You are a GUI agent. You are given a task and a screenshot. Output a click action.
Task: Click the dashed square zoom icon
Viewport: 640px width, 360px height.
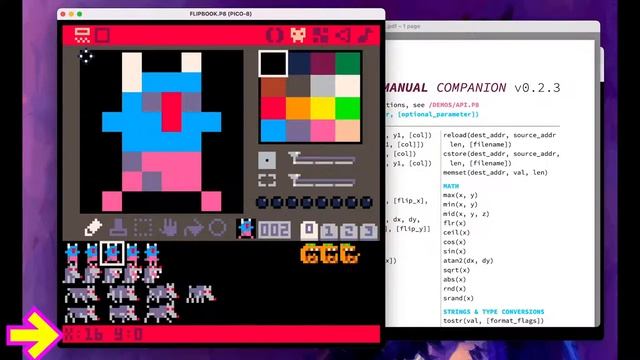(x=267, y=180)
